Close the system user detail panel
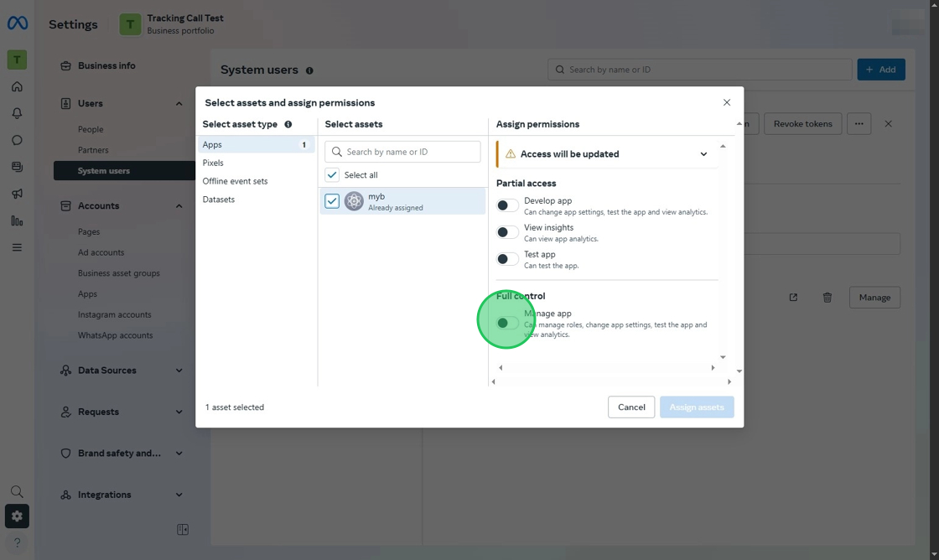 [888, 124]
